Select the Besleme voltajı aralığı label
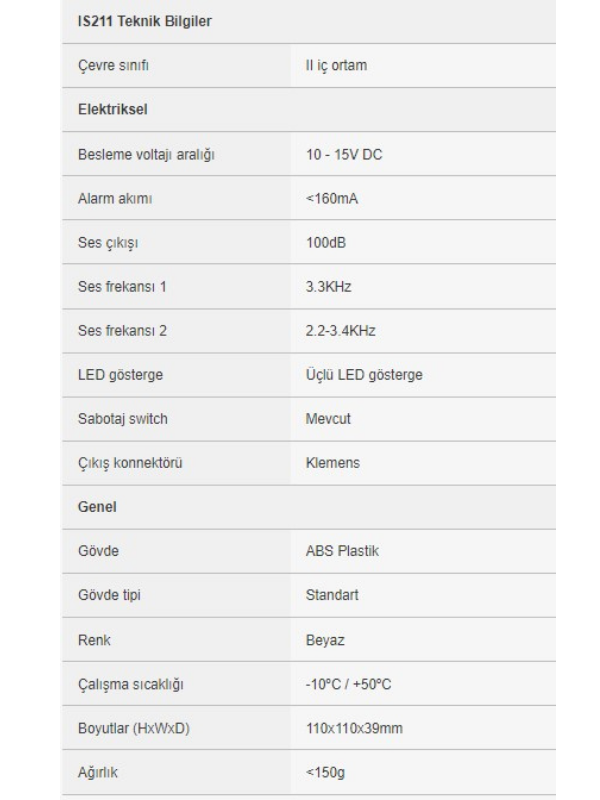This screenshot has height=800, width=600. tap(146, 155)
